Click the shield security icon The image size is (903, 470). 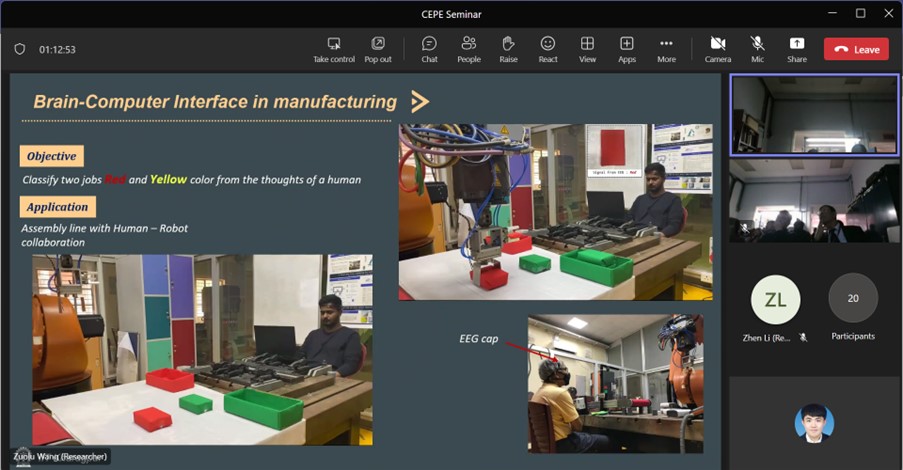click(20, 49)
